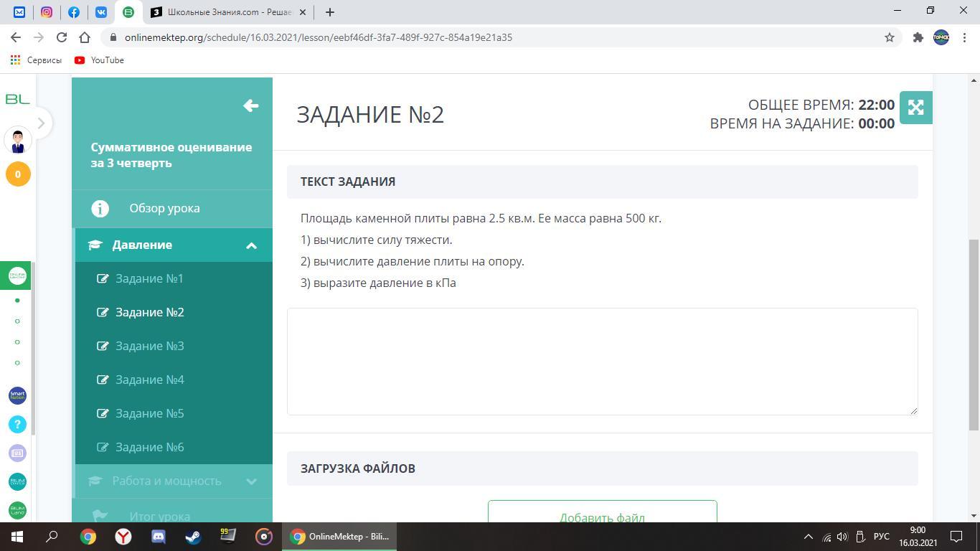Image resolution: width=980 pixels, height=551 pixels.
Task: Click the BL logo in the left strip
Action: tap(17, 99)
